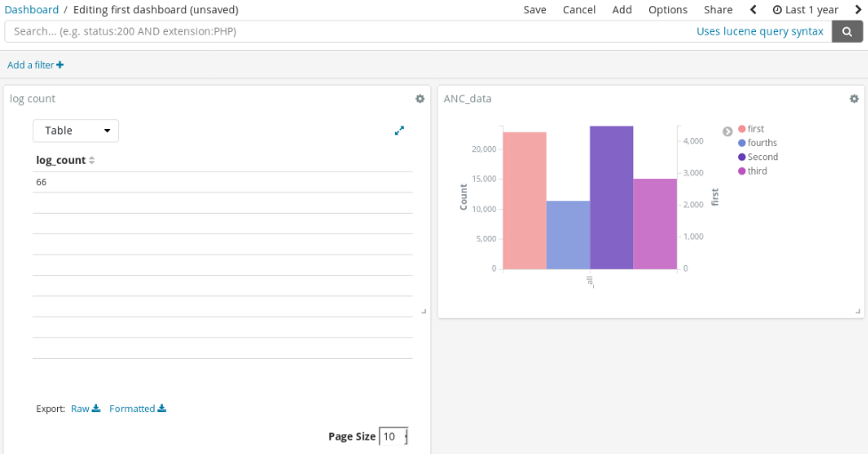Download the Raw export file
868x454 pixels.
point(85,409)
